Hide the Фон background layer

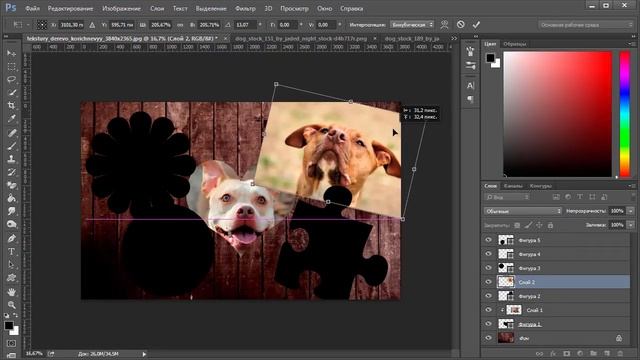tap(488, 338)
